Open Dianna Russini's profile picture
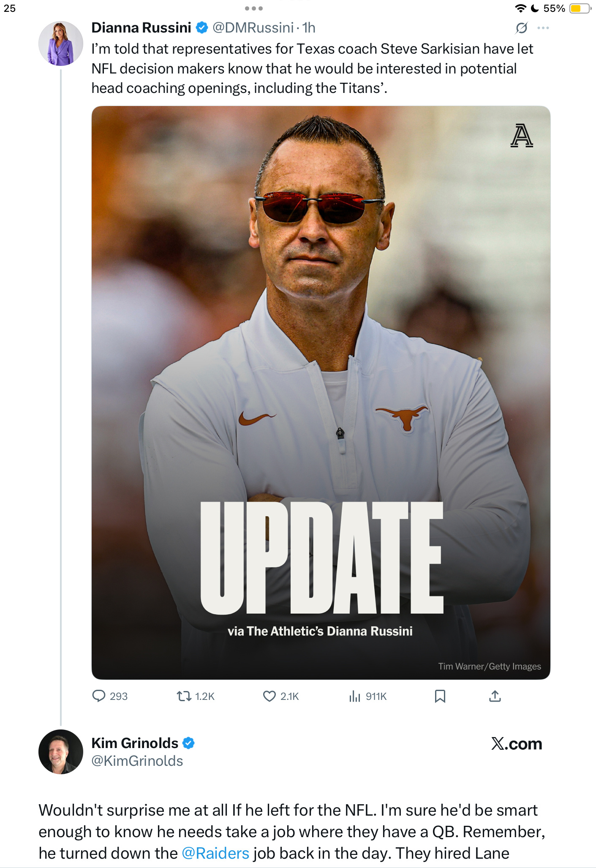Screen dimensions: 596x868 [x=61, y=44]
